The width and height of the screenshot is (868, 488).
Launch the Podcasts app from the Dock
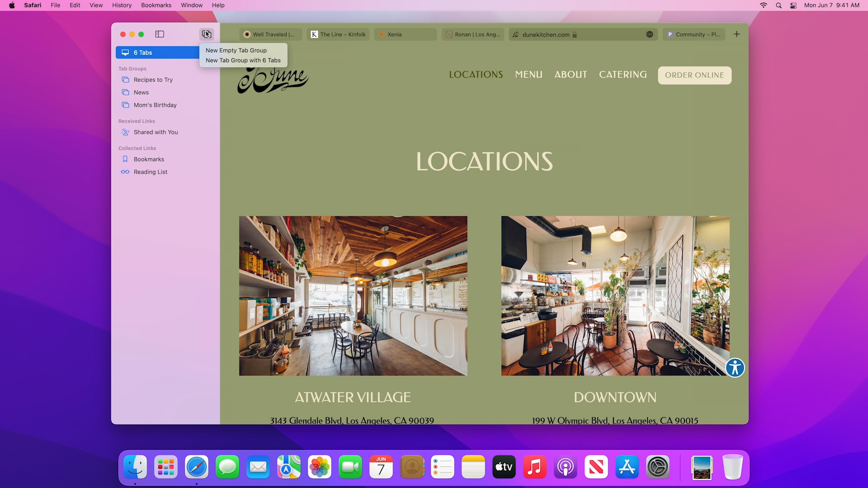(x=565, y=467)
